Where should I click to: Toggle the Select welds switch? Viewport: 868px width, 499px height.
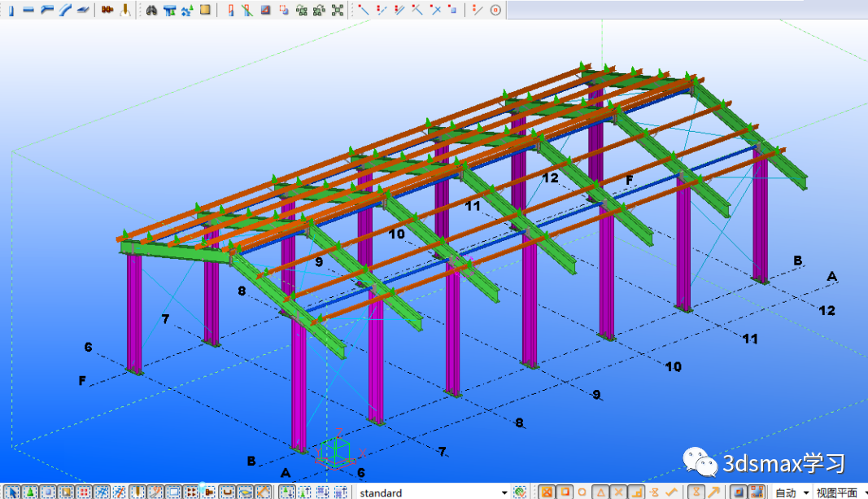(137, 492)
